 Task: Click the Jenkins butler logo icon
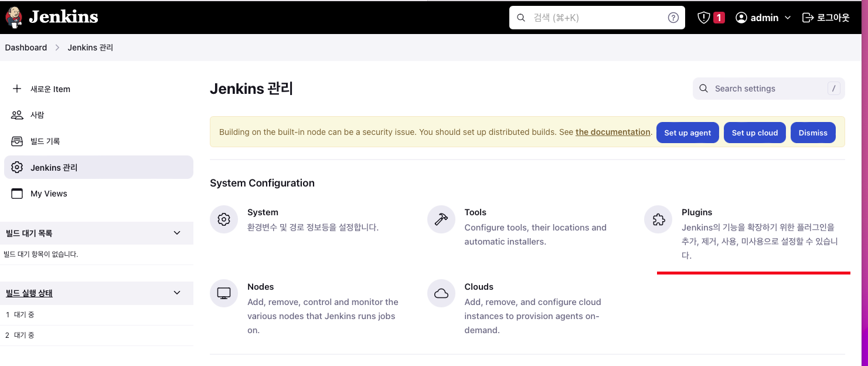[x=14, y=17]
